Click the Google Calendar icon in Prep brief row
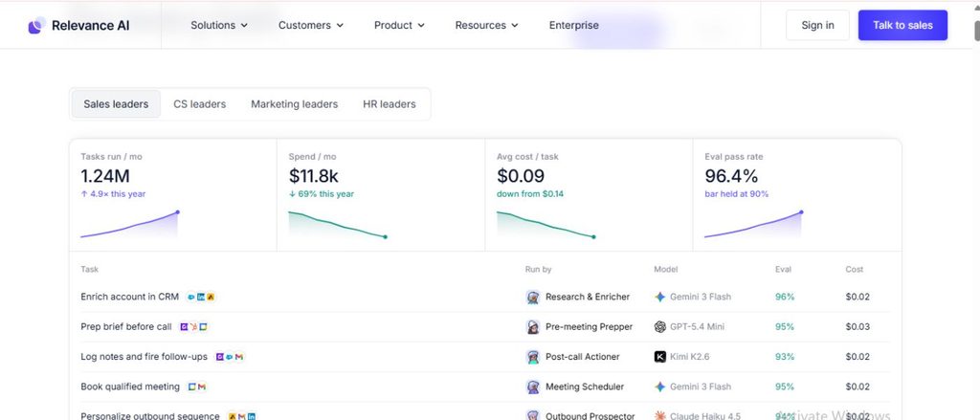The image size is (980, 420). click(203, 327)
